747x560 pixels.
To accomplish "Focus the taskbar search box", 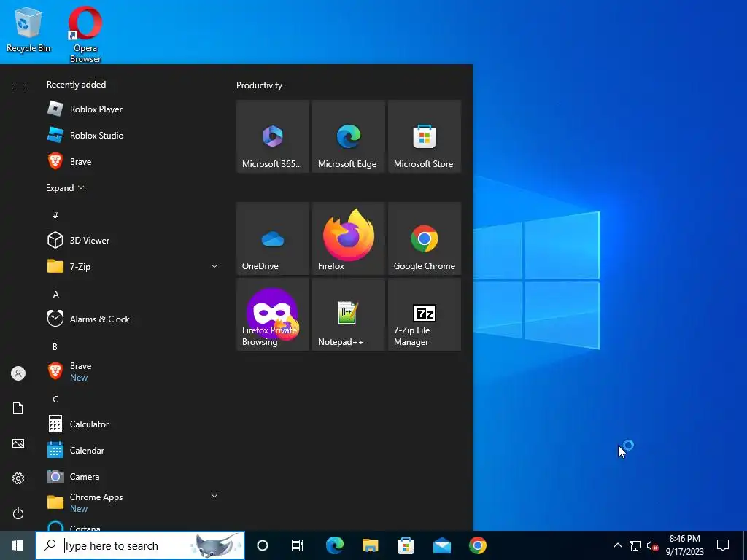I will 140,545.
